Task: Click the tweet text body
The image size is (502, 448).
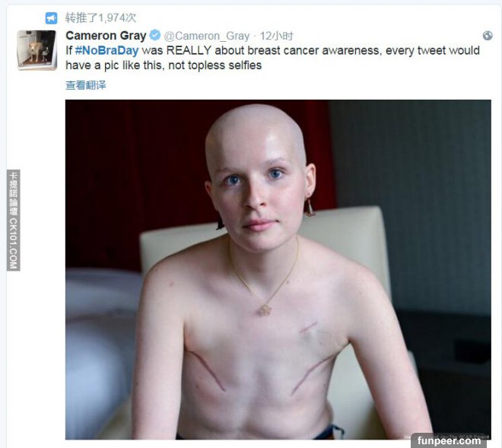Action: coord(272,58)
